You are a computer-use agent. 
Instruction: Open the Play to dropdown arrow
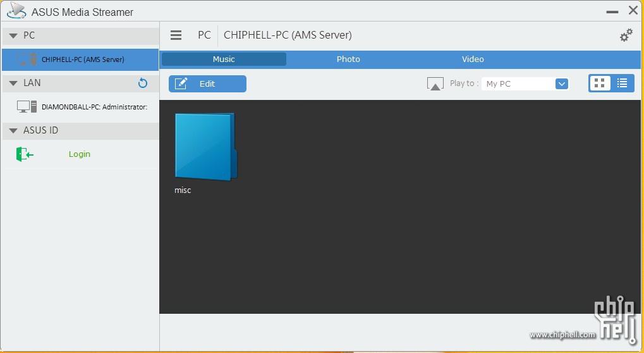pyautogui.click(x=561, y=84)
